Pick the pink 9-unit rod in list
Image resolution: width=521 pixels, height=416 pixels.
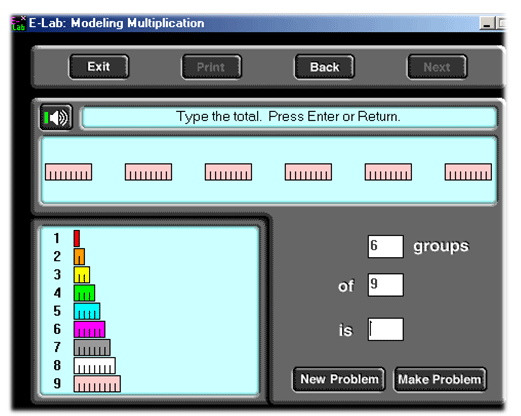[97, 384]
